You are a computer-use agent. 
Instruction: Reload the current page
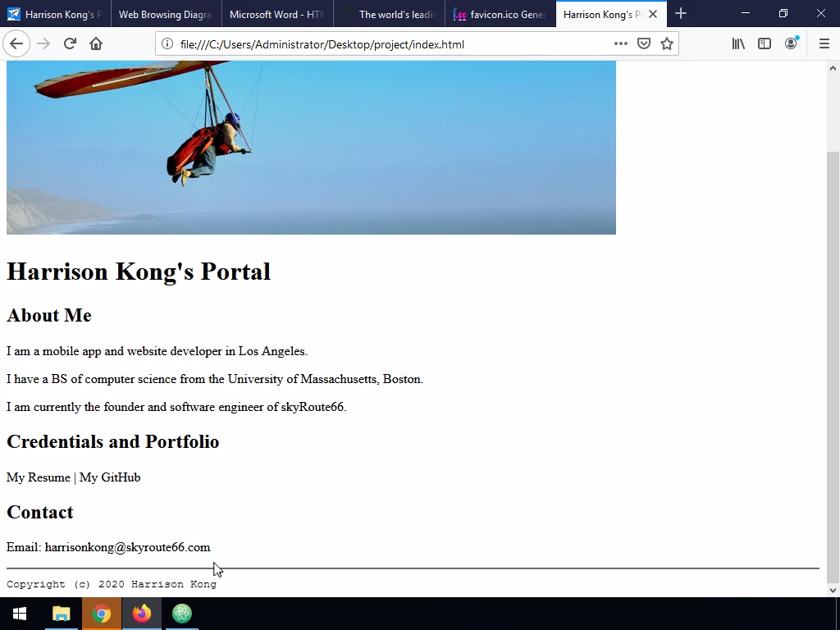[x=70, y=44]
